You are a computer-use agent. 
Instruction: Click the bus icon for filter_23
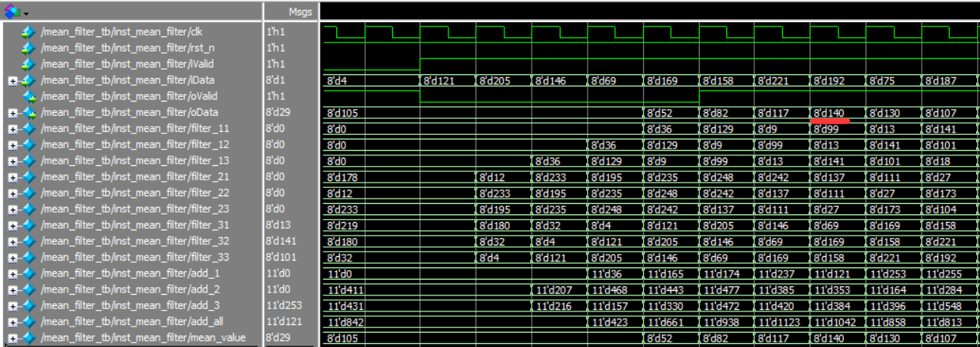tap(30, 208)
